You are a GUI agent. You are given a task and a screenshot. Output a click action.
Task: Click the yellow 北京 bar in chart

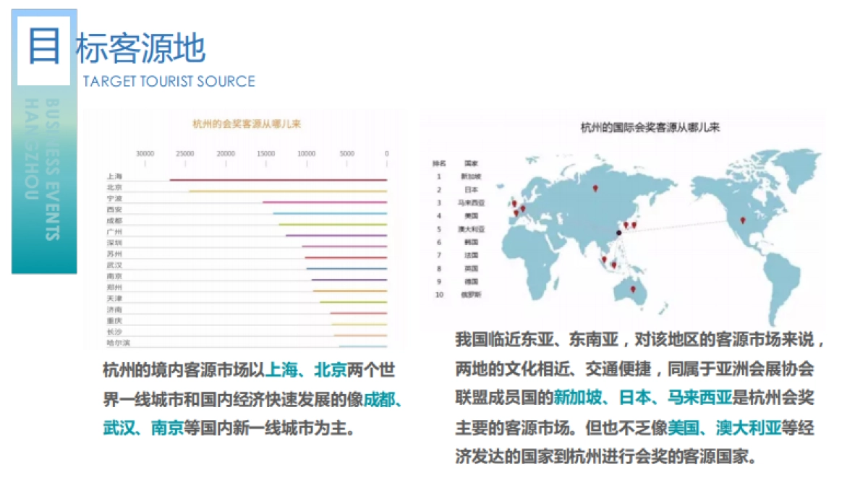[288, 192]
